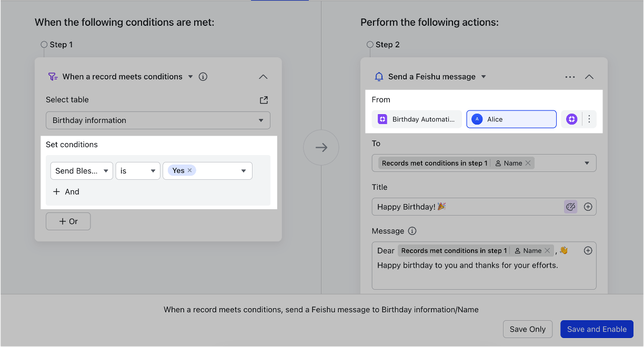Click 'Records met conditions in step 1' in To
The width and height of the screenshot is (644, 347).
pos(435,163)
